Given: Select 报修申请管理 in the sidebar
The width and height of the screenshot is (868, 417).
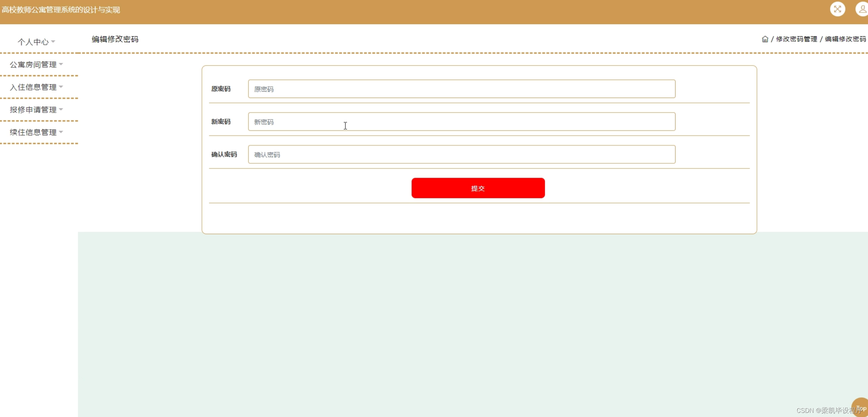Looking at the screenshot, I should coord(33,110).
